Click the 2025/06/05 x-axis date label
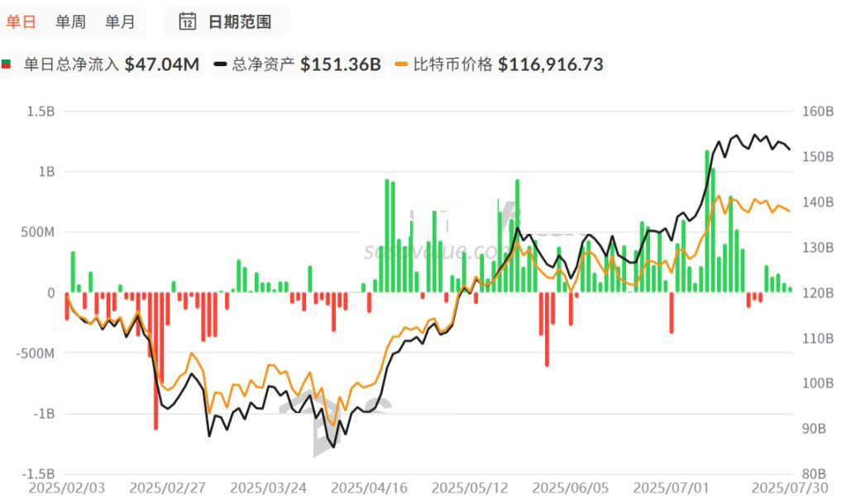This screenshot has height=504, width=851. (x=571, y=488)
